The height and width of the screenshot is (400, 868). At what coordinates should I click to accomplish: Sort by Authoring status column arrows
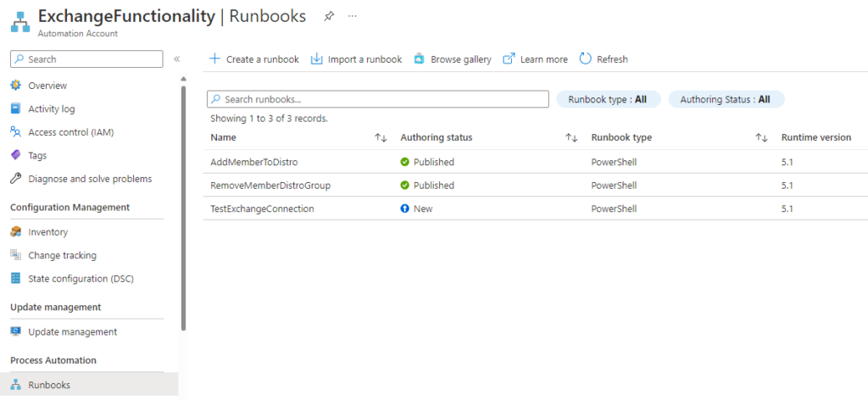click(x=571, y=138)
